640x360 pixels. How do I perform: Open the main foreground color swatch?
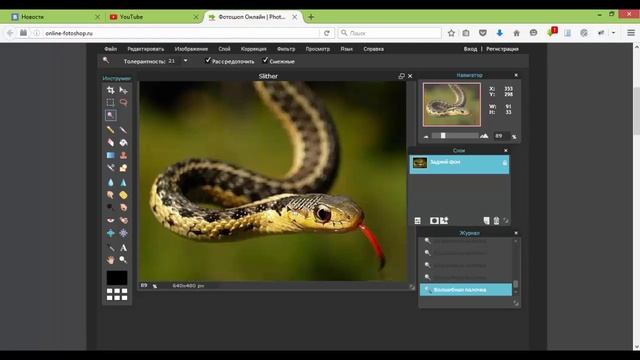(117, 278)
